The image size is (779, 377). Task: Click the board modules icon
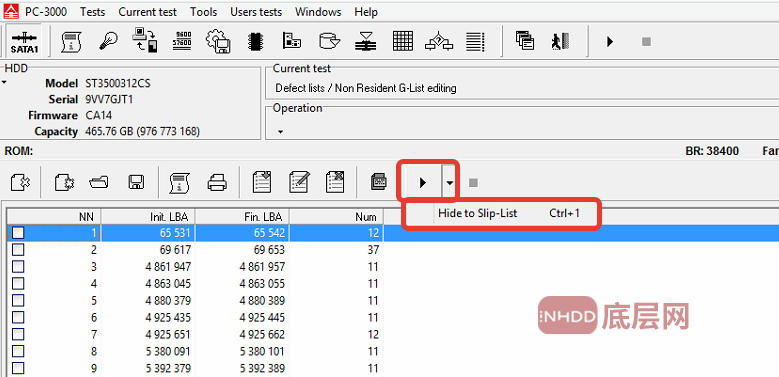point(292,41)
